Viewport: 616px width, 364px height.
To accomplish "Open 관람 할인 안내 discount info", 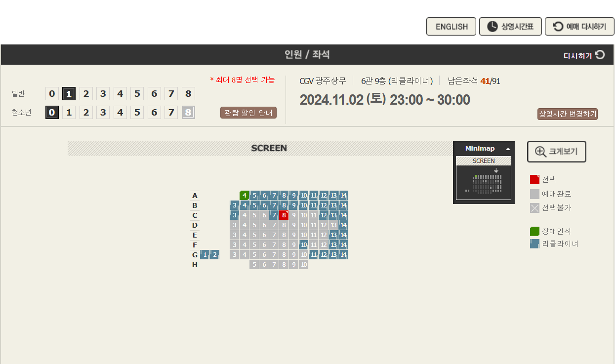I will pyautogui.click(x=248, y=113).
